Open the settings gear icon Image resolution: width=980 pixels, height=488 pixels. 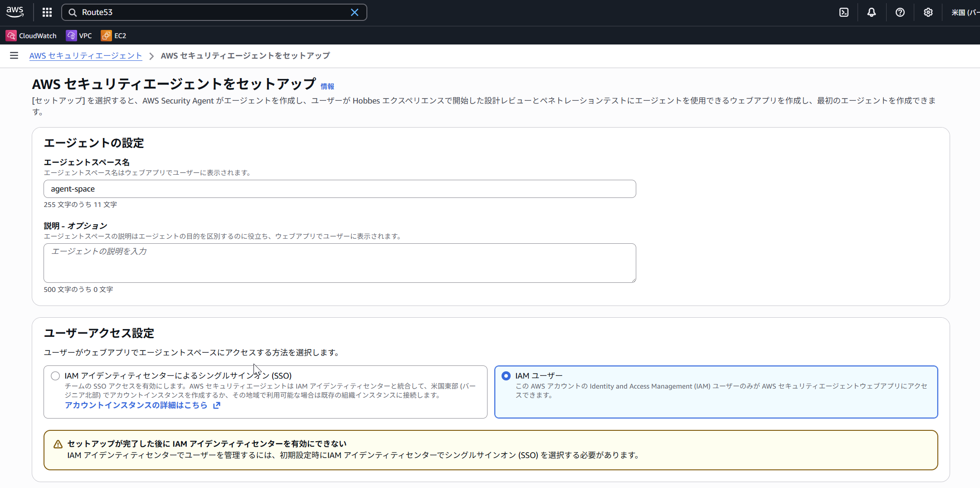click(x=928, y=12)
